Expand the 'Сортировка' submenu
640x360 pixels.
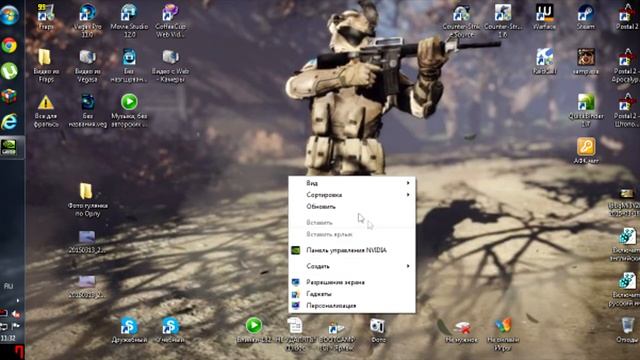(352, 195)
